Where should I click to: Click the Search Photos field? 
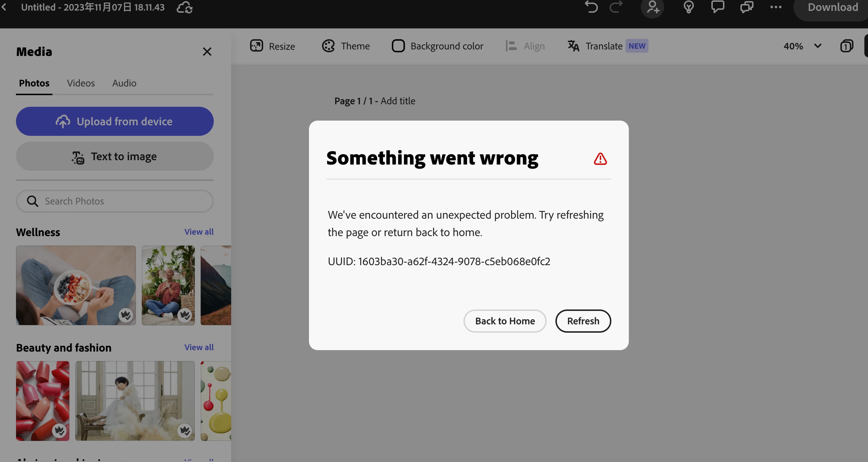click(x=115, y=201)
